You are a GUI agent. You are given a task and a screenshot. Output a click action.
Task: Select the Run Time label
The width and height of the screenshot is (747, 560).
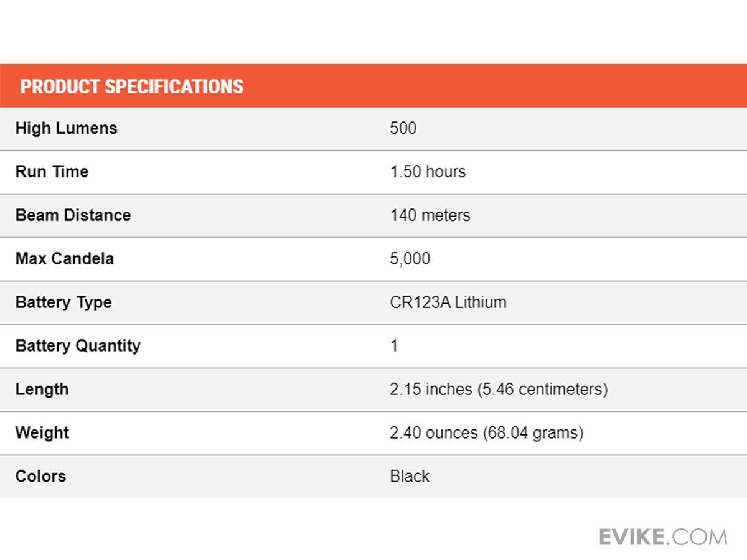point(52,172)
